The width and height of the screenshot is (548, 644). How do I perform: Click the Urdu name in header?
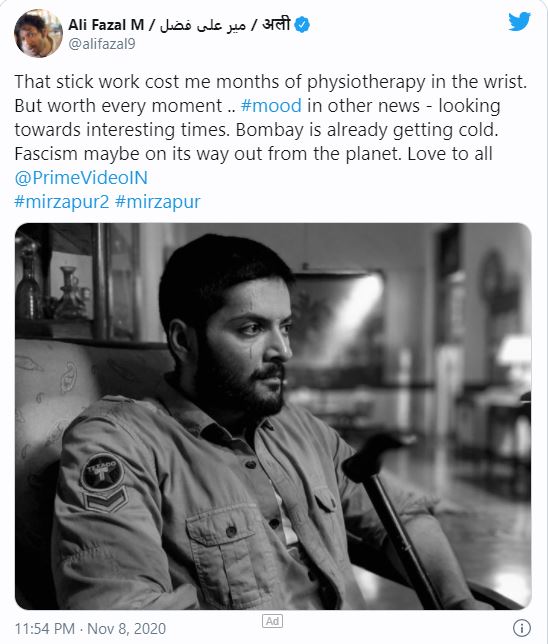click(x=203, y=25)
